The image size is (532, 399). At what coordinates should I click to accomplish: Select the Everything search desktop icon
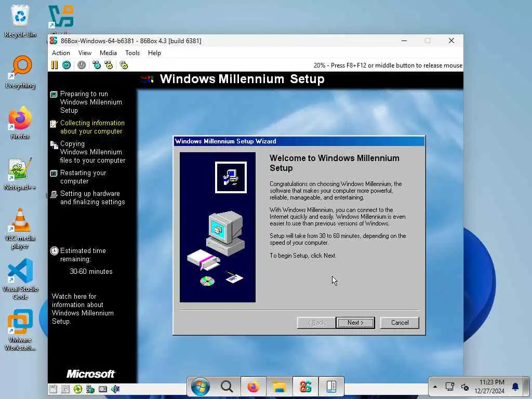click(x=20, y=72)
